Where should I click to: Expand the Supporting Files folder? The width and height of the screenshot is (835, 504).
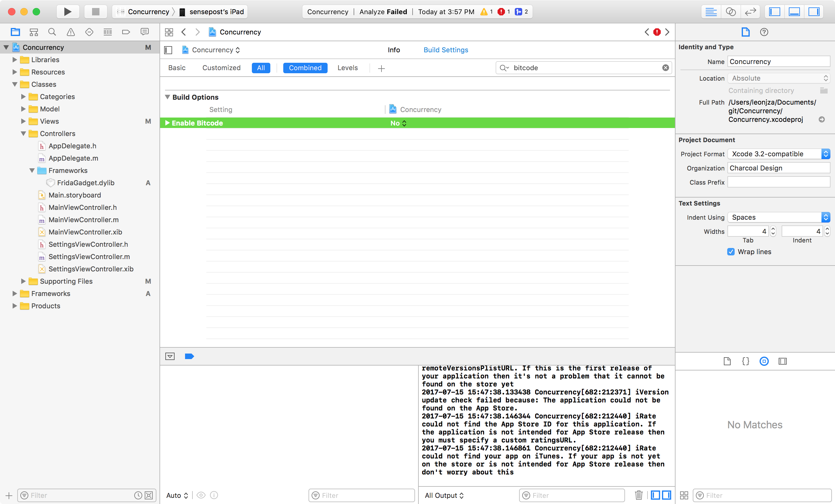(x=23, y=281)
